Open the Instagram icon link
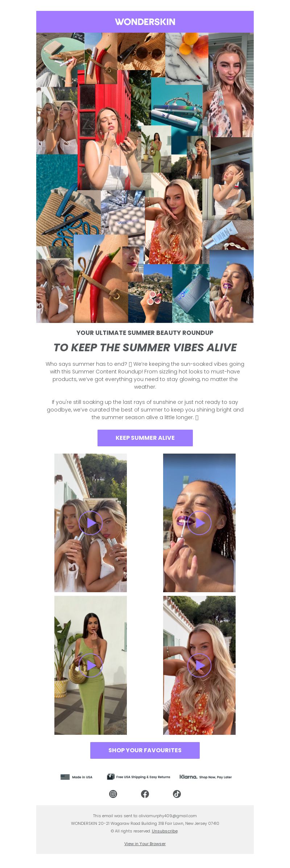Image resolution: width=290 pixels, height=868 pixels. (x=113, y=794)
